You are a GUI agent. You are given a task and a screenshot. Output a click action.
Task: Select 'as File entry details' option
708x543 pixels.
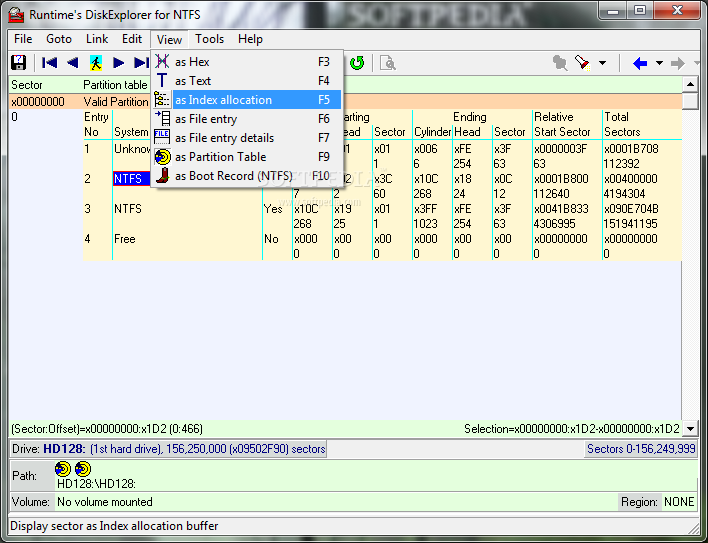(x=247, y=137)
